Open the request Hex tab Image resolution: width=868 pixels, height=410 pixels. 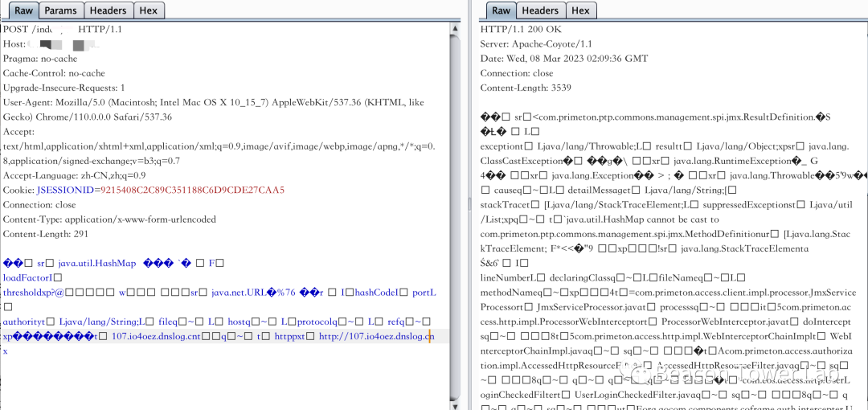tap(149, 10)
